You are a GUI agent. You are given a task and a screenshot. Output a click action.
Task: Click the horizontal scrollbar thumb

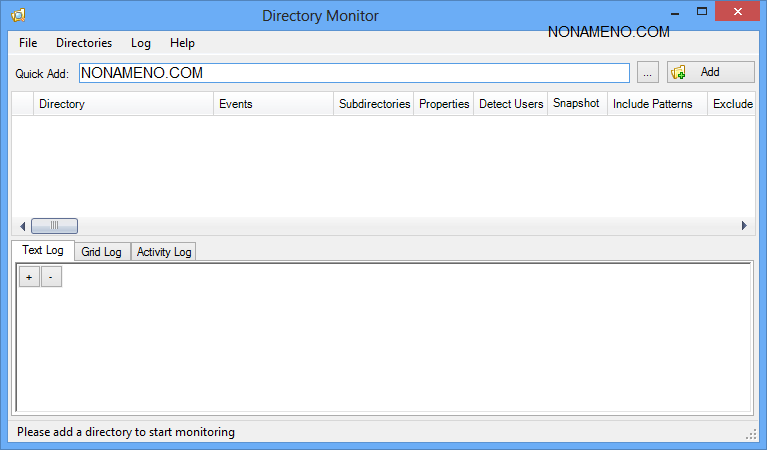pos(54,226)
